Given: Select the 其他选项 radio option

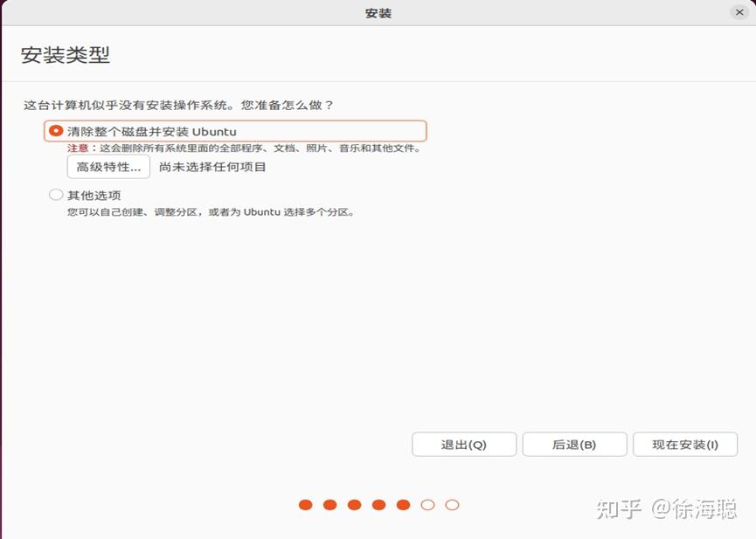Looking at the screenshot, I should 54,194.
